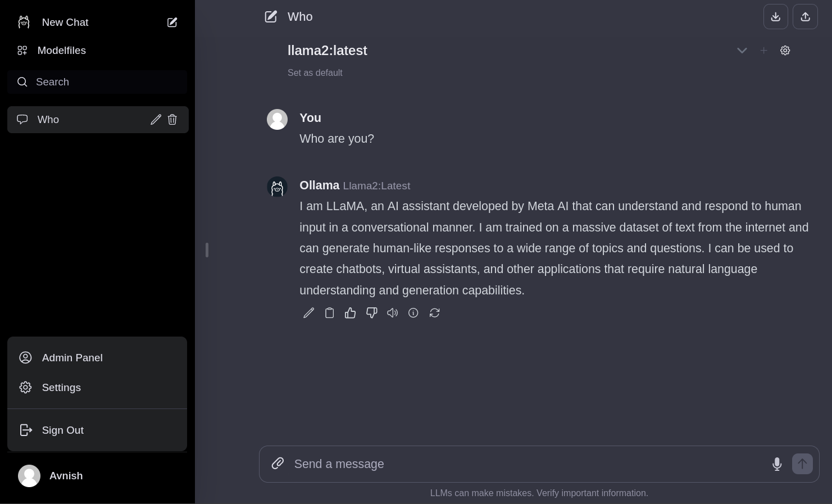The height and width of the screenshot is (504, 832).
Task: Regenerate the response with refresh icon
Action: (x=434, y=313)
